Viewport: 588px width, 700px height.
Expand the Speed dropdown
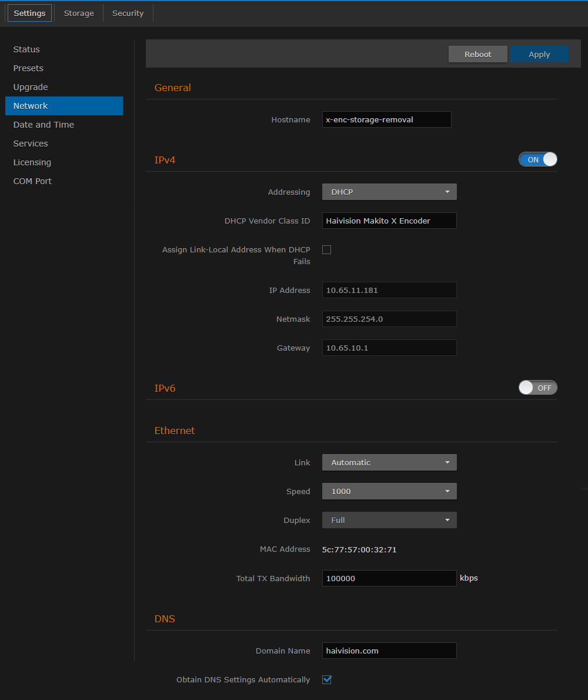tap(389, 491)
